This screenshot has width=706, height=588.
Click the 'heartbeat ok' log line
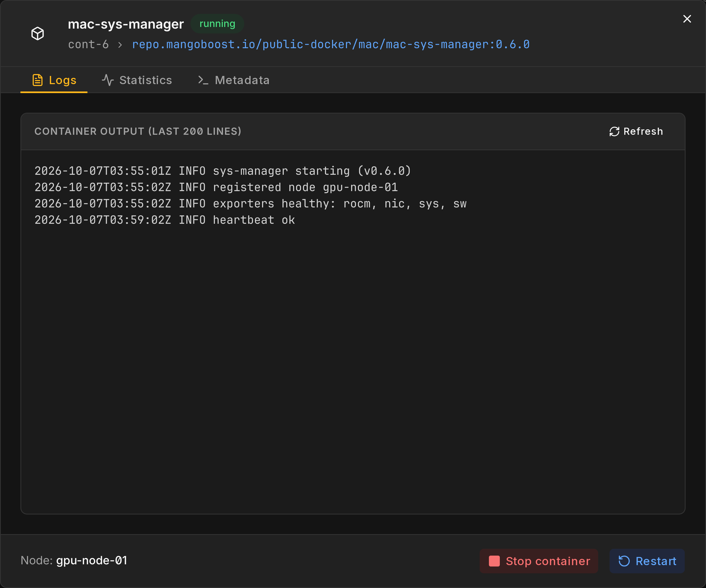coord(165,220)
